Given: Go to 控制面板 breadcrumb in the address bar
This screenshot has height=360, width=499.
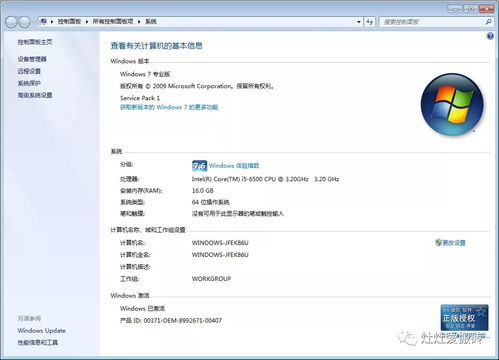Looking at the screenshot, I should [x=69, y=22].
